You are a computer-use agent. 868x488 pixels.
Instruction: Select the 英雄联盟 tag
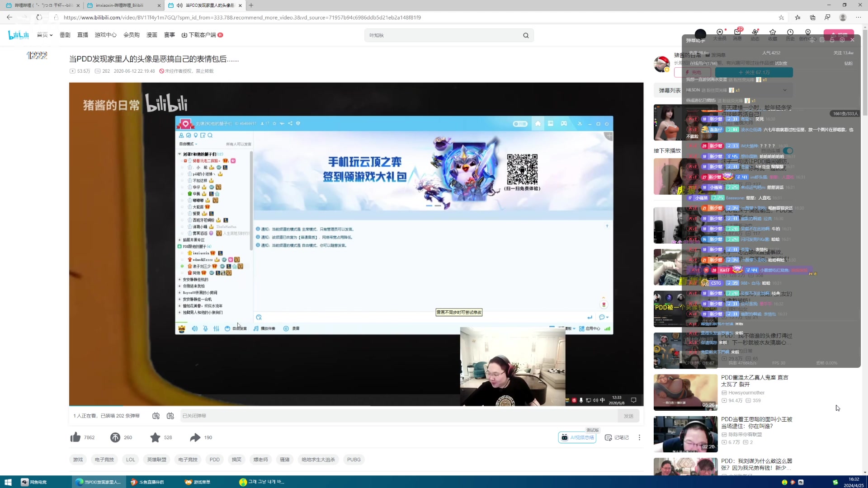click(156, 460)
